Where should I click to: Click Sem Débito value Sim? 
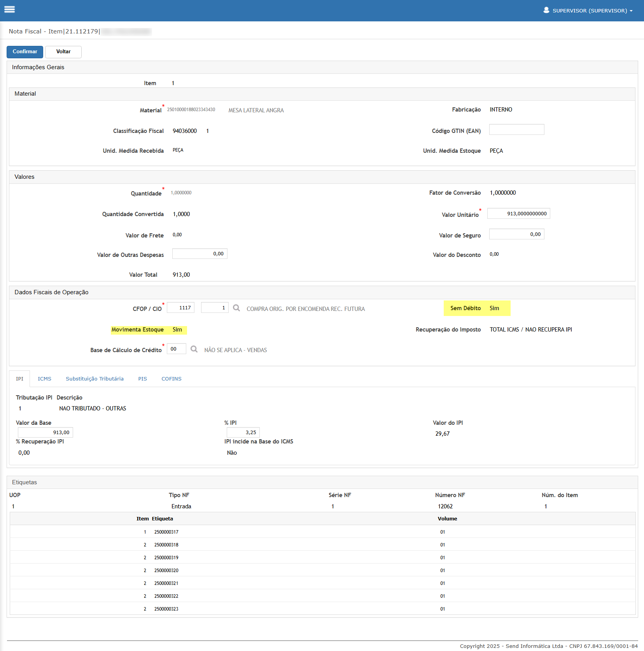(494, 308)
